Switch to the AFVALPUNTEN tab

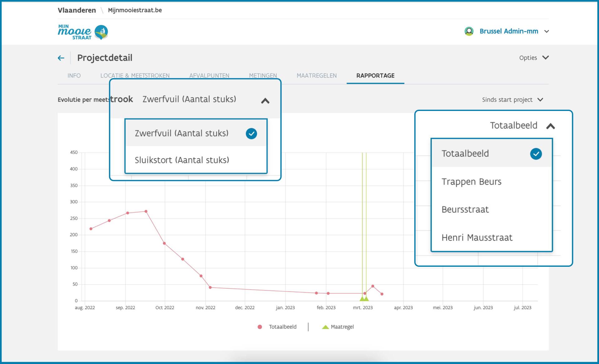pyautogui.click(x=209, y=76)
